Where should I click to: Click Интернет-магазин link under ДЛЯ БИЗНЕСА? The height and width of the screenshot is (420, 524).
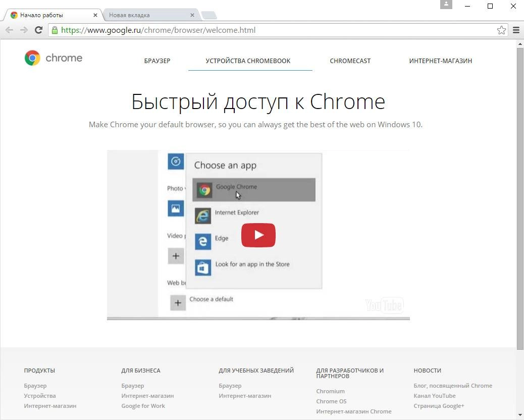[147, 396]
